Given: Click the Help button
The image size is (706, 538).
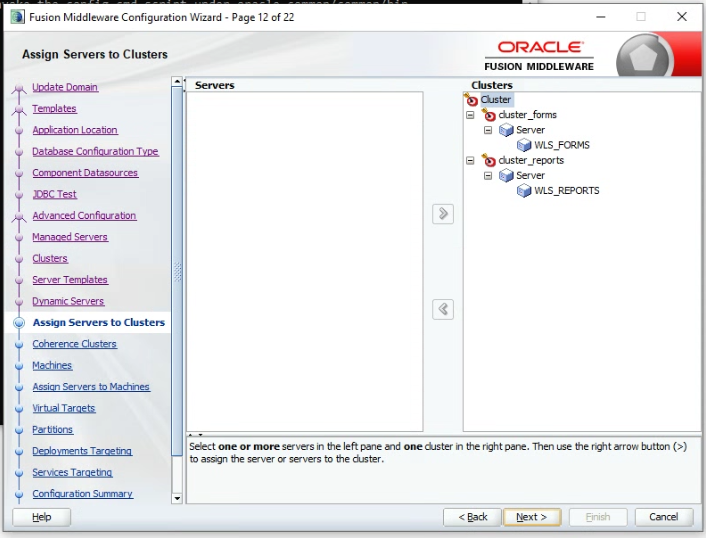Looking at the screenshot, I should [x=41, y=517].
